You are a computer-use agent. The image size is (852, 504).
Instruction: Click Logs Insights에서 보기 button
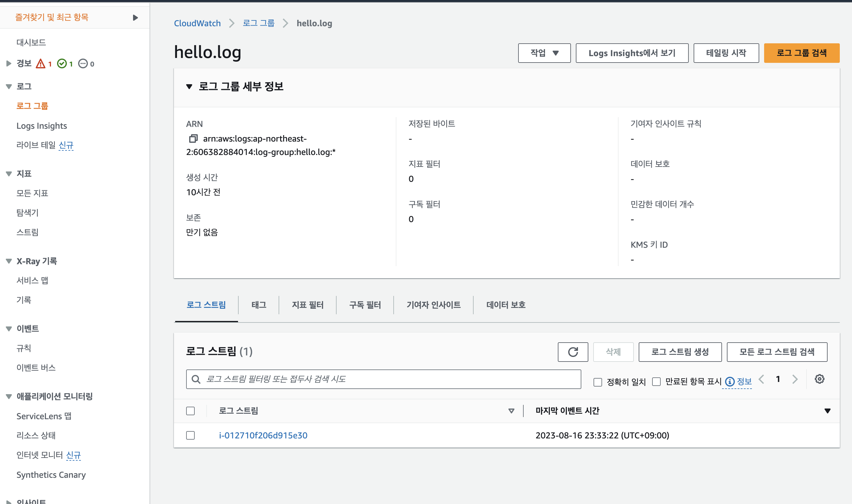click(632, 53)
